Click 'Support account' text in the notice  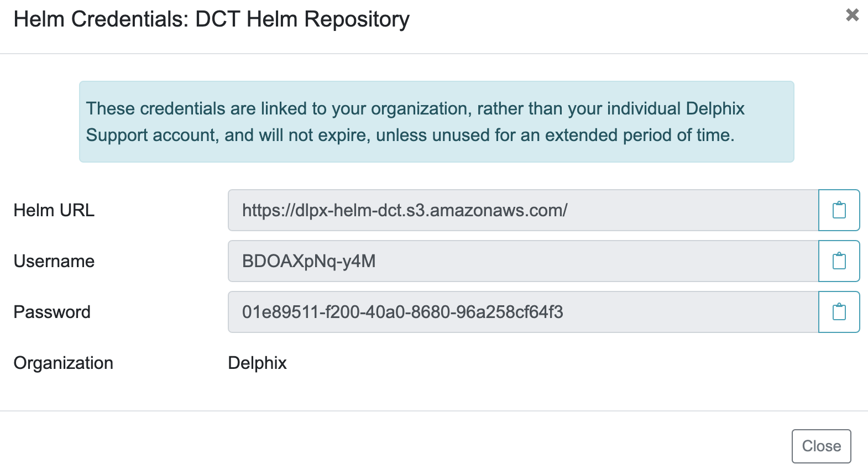tap(151, 135)
